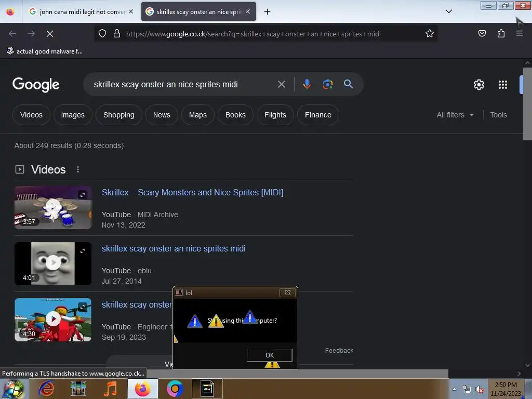Stop the page from loading in the toolbar
The height and width of the screenshot is (399, 532).
click(49, 34)
